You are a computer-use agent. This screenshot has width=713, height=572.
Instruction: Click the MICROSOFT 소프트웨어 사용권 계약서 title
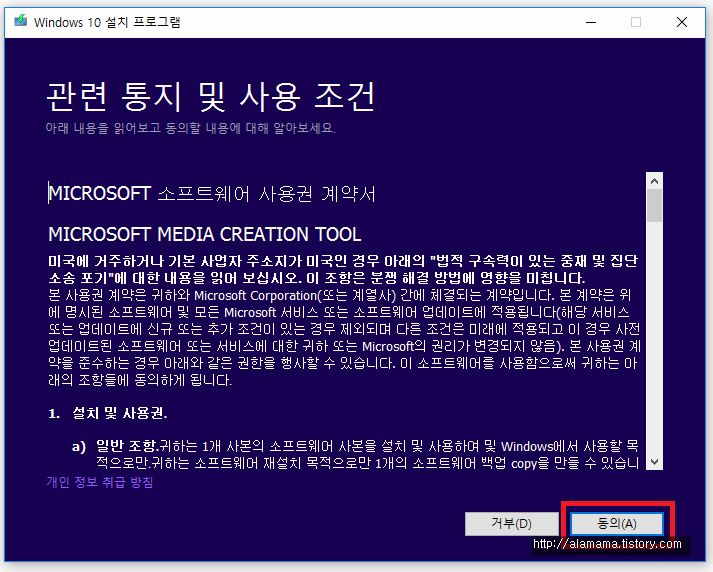pos(211,194)
